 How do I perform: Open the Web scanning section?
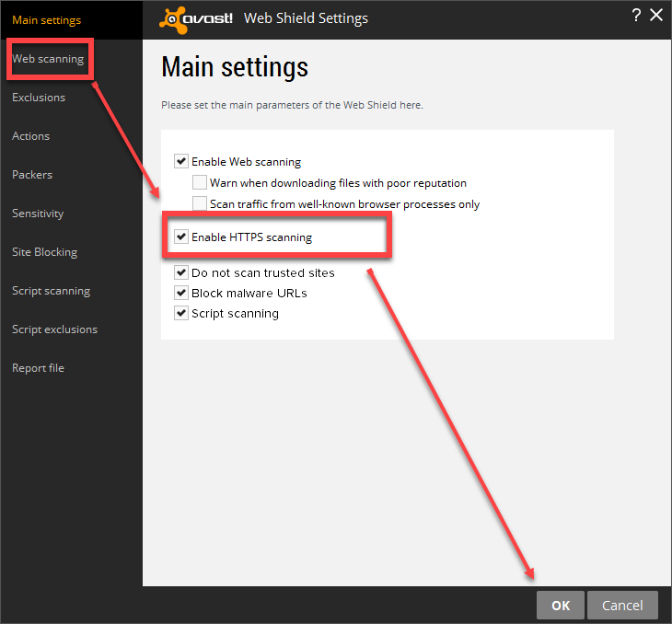[48, 59]
